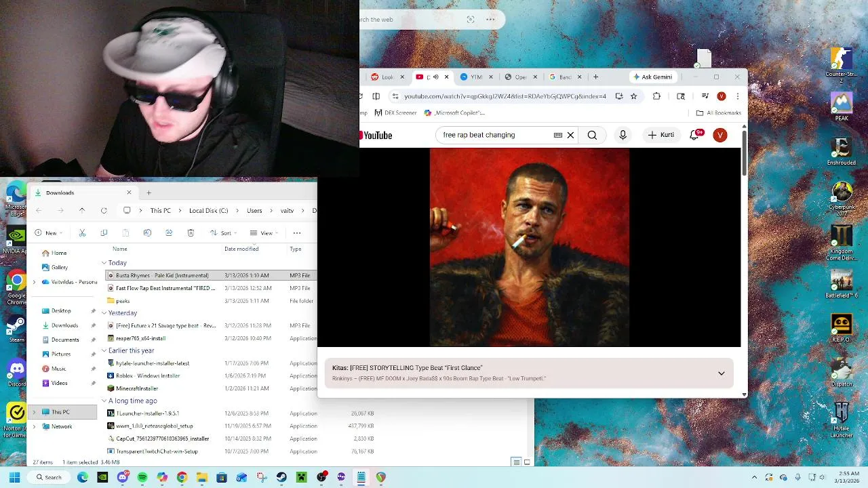868x488 pixels.
Task: Open Pictures in Explorer sidebar
Action: (61, 354)
